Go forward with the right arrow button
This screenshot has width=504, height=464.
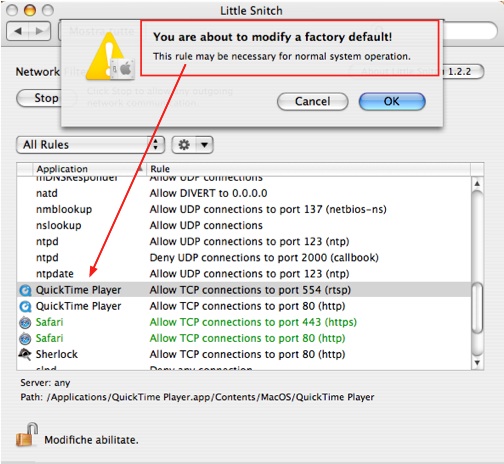(x=40, y=31)
